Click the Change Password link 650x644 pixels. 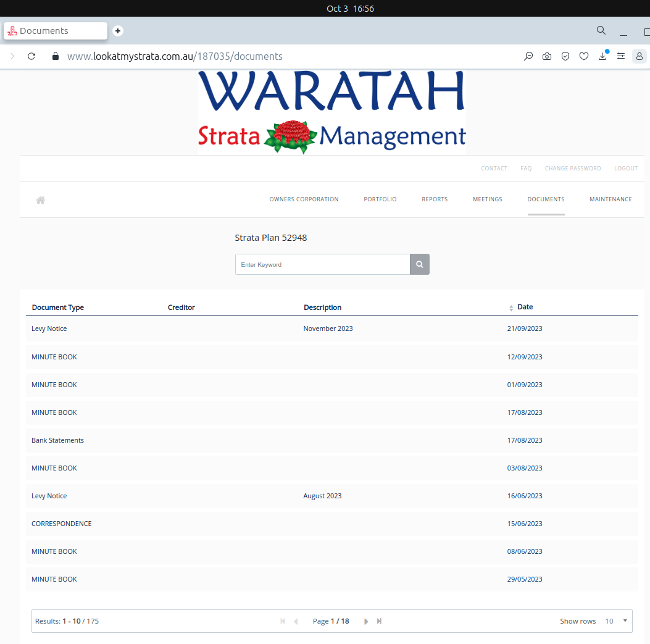[x=573, y=169]
